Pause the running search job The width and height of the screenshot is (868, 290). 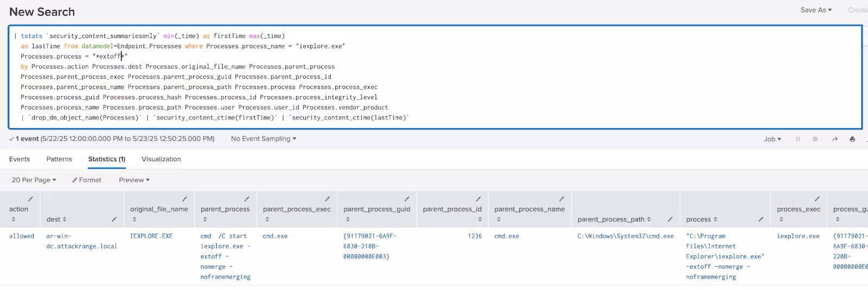pyautogui.click(x=797, y=139)
